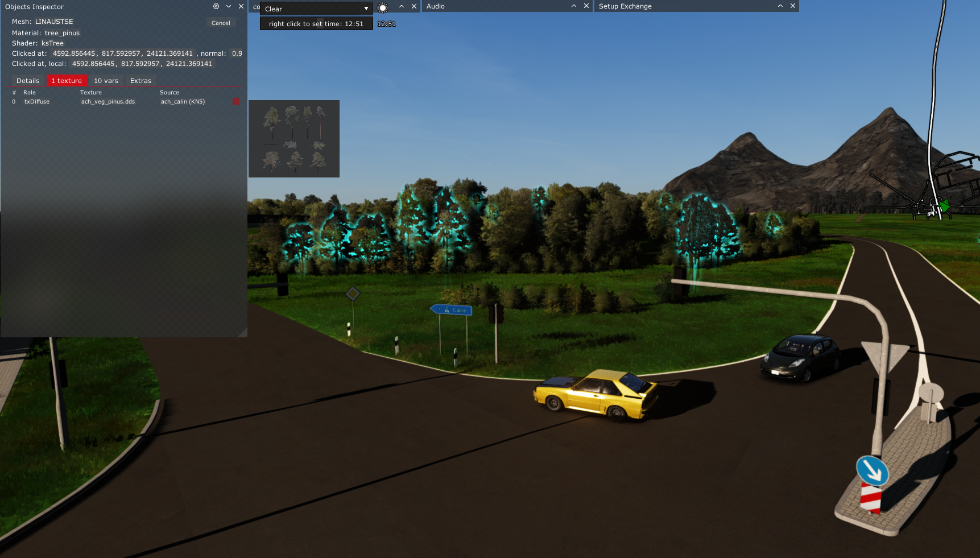Click the time slider showing 12:51

[x=316, y=24]
